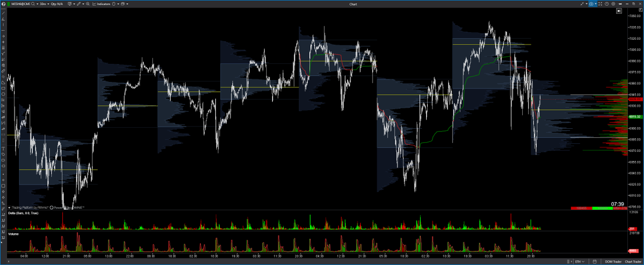Click the green connection status indicator
This screenshot has height=265, width=644.
[x=9, y=4]
